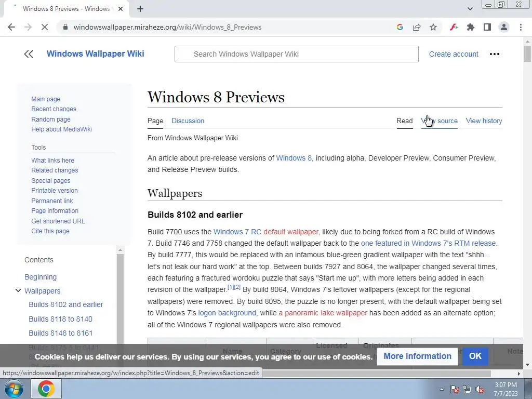Open the Windows 7 RC link
The image size is (532, 399).
pyautogui.click(x=237, y=232)
